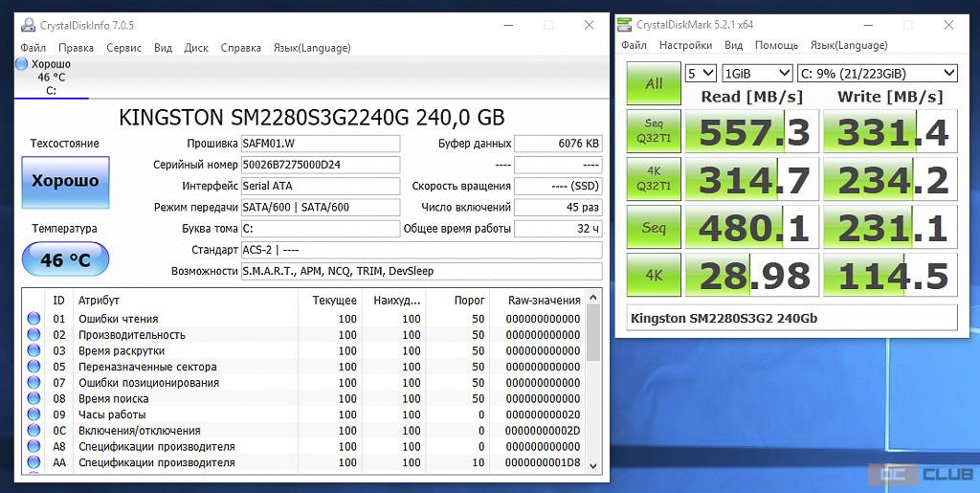This screenshot has width=980, height=493.
Task: Select the C: disk health indicator tab
Action: 51,78
